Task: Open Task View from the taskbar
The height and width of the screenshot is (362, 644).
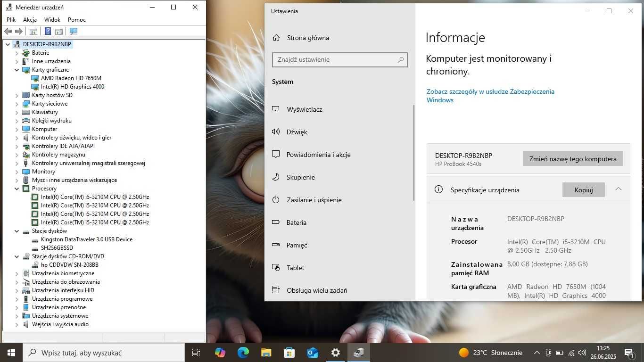Action: point(196,353)
